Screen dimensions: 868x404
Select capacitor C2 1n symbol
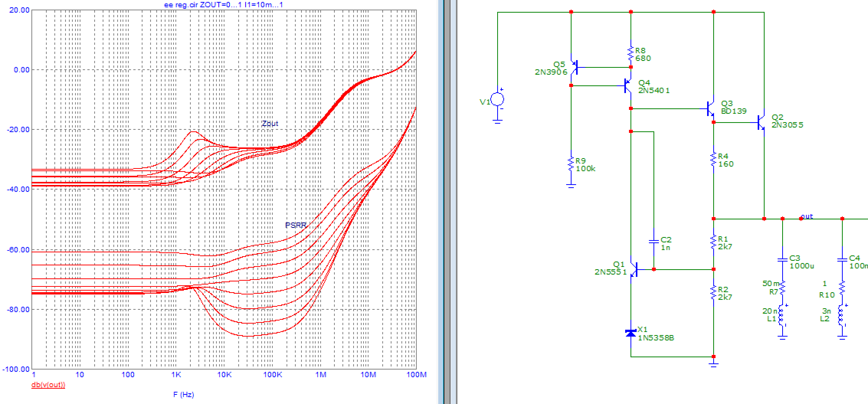[653, 242]
